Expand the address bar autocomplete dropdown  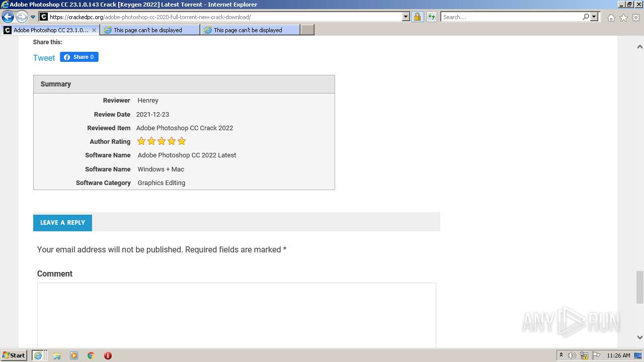[x=406, y=17]
